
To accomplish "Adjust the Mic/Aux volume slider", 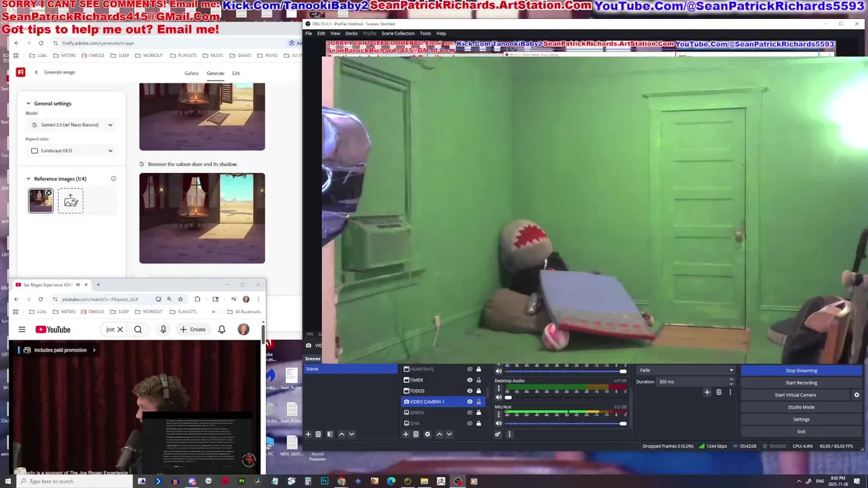I will pyautogui.click(x=566, y=424).
